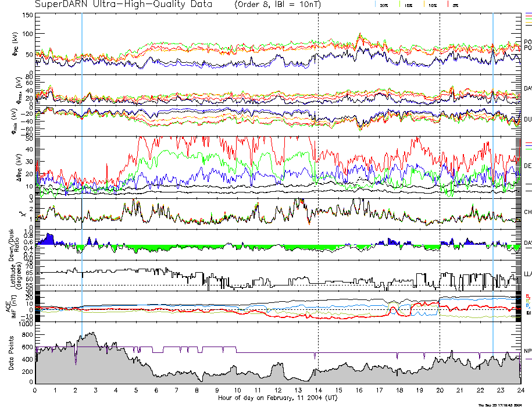The height and width of the screenshot is (407, 532).
Task: Click the 20% legend entry at top
Action: (384, 5)
